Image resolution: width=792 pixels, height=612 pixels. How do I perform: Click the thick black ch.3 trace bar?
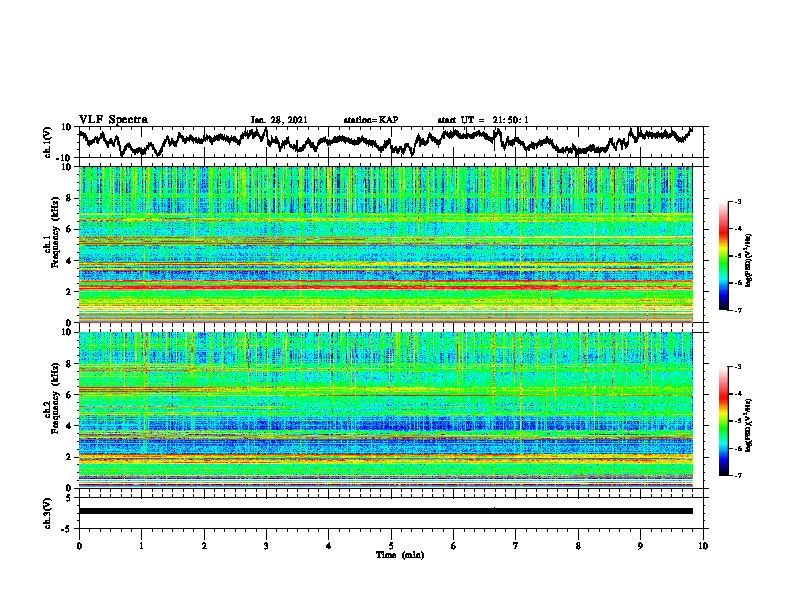pos(385,511)
